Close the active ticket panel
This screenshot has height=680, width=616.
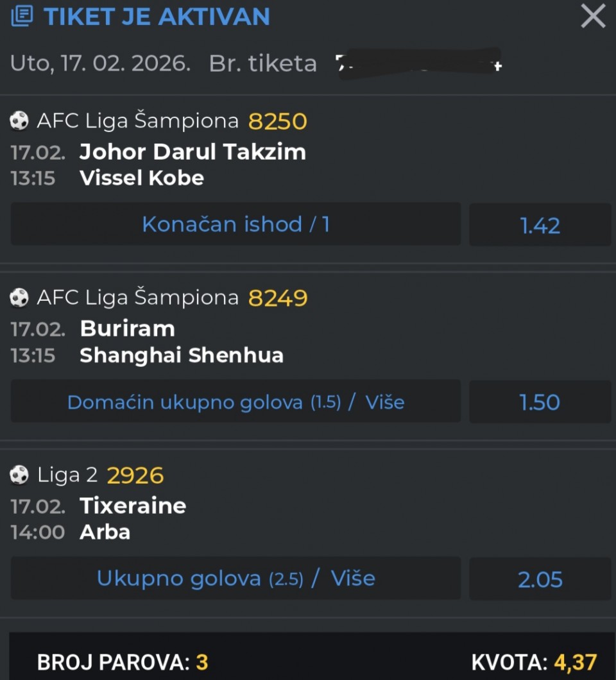point(593,16)
